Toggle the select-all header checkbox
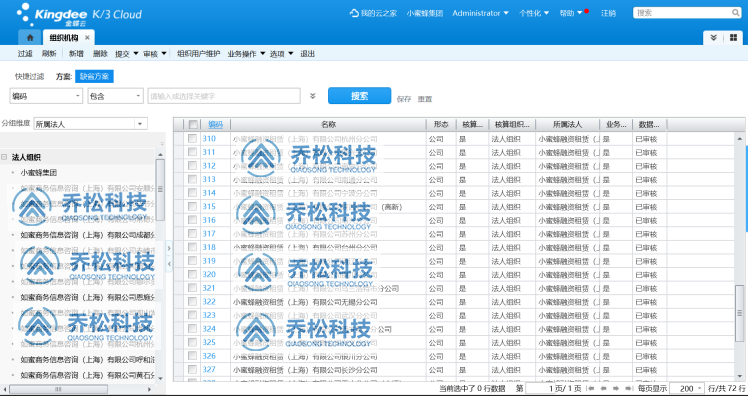The height and width of the screenshot is (396, 748). tap(193, 125)
